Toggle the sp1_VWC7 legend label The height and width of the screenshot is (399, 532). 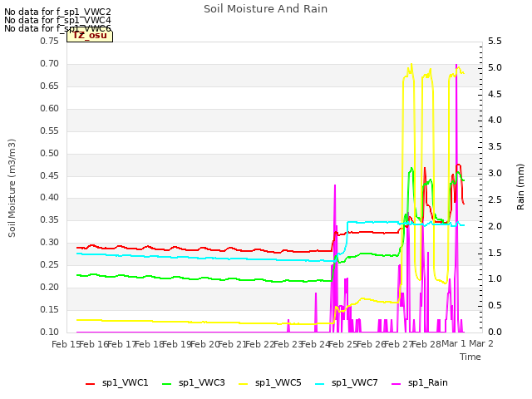355,382
